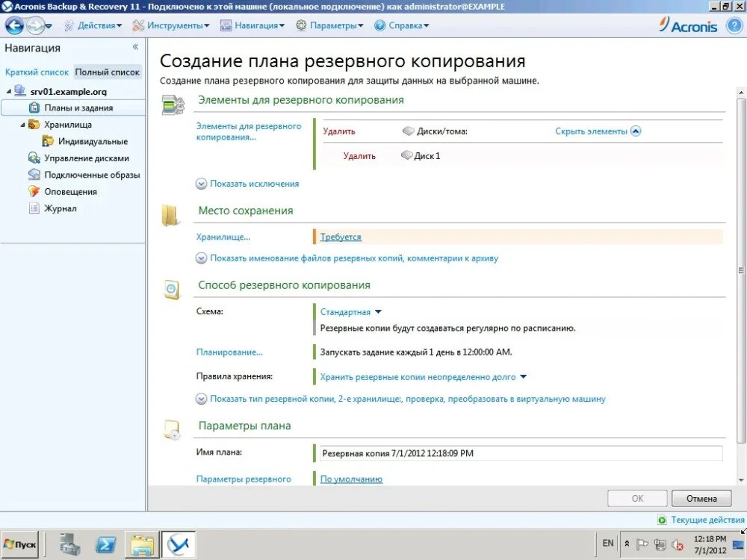This screenshot has width=747, height=560.
Task: Click Удалить next to Диски/тома
Action: pyautogui.click(x=338, y=131)
